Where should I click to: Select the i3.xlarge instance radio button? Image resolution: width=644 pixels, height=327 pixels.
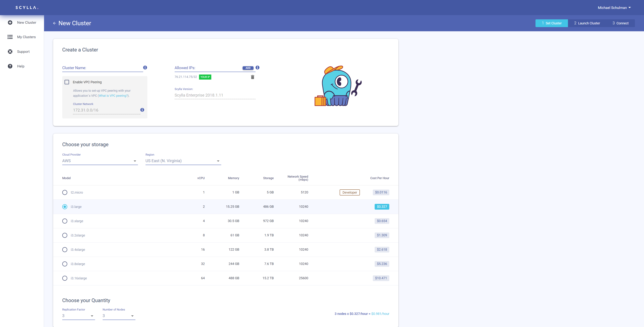click(65, 221)
